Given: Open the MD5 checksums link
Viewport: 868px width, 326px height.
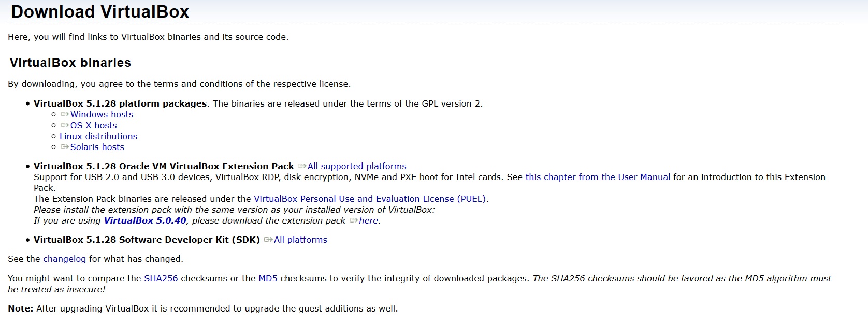Looking at the screenshot, I should tap(268, 278).
